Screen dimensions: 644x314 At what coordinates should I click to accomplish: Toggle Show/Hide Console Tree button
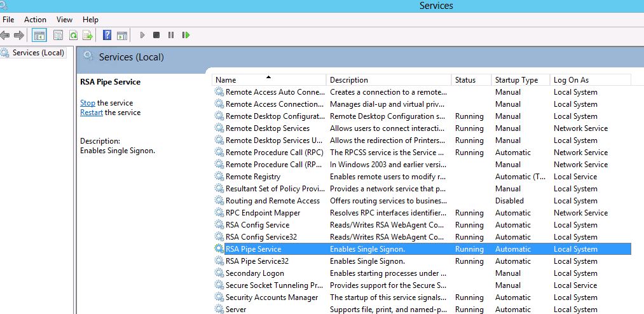[39, 36]
